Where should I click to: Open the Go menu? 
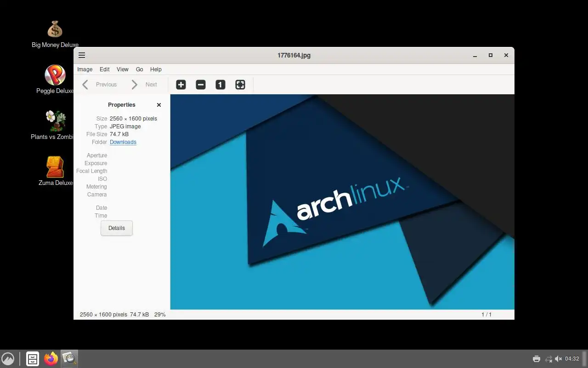pos(140,69)
